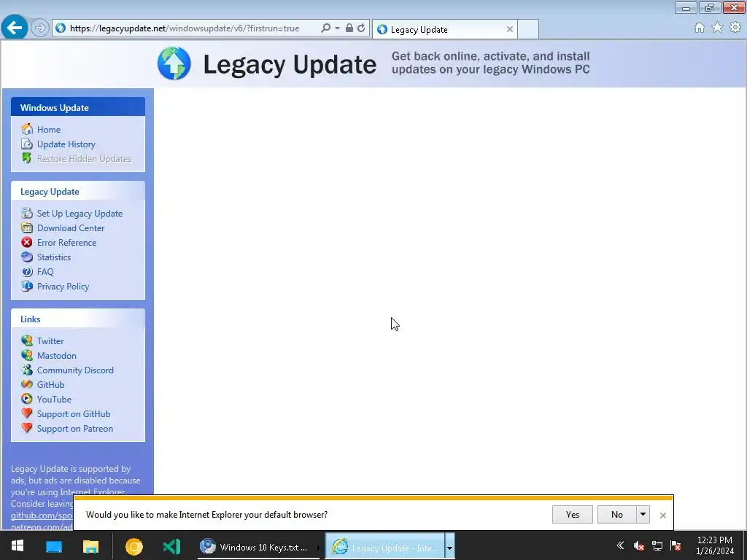
Task: Click the Restore Hidden Updates shield icon
Action: point(27,158)
